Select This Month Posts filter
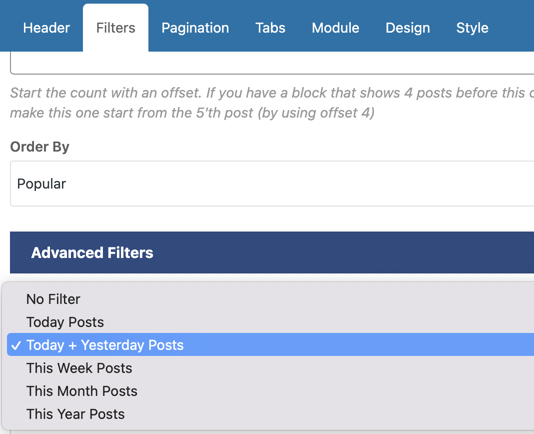 click(271, 391)
